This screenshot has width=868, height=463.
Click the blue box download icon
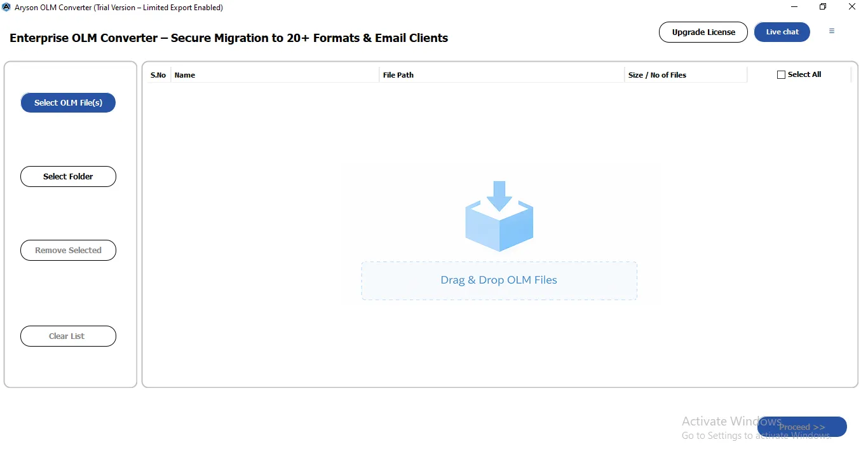(499, 216)
